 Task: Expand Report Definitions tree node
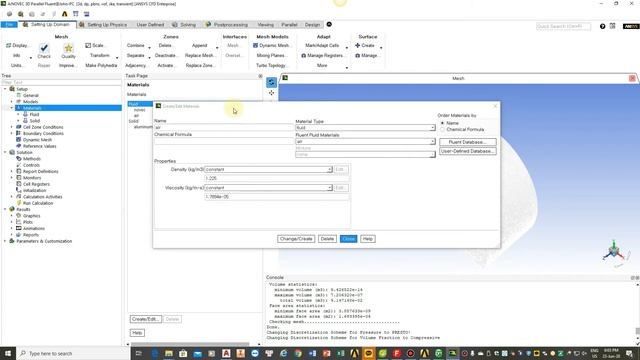click(x=11, y=171)
